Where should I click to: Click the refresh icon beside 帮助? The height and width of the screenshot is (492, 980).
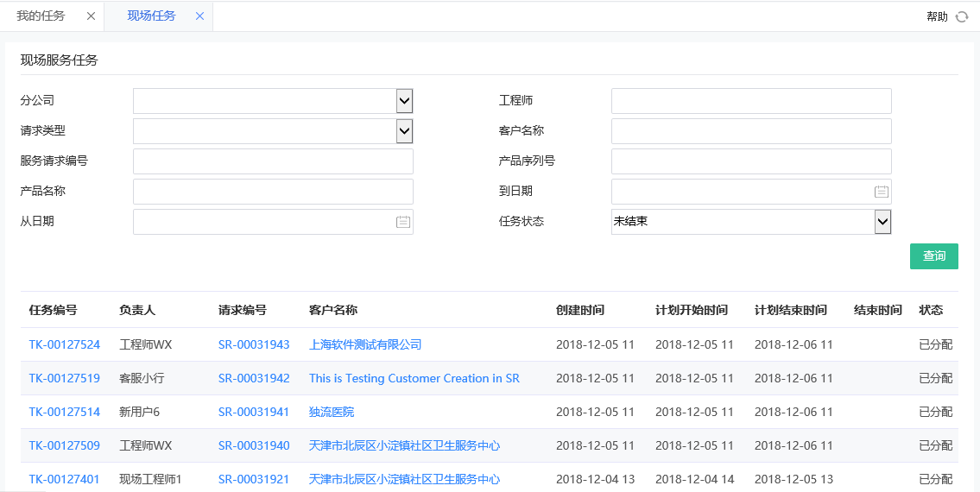tap(961, 16)
